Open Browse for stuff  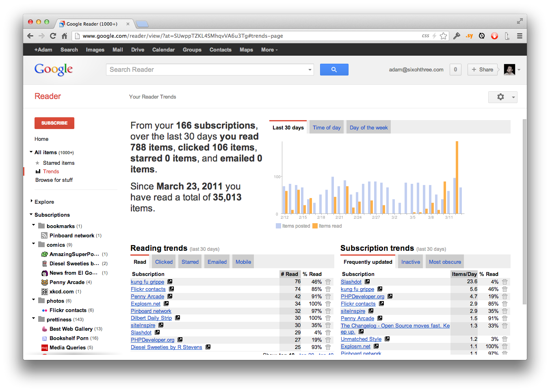(54, 180)
